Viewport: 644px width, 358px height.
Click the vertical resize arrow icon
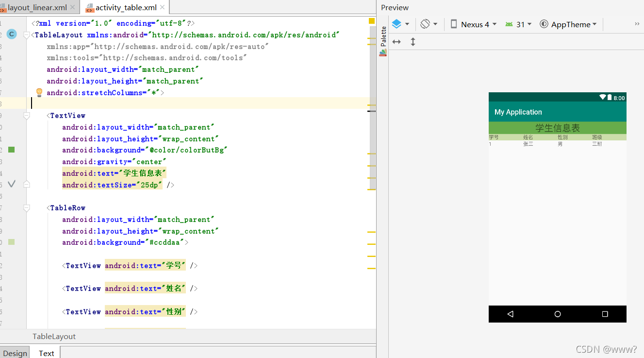coord(413,42)
